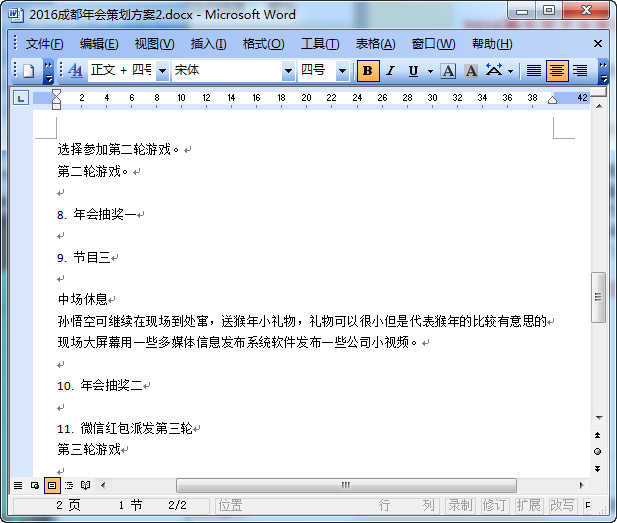Align the paragraph to the right
Viewport: 617px width, 523px height.
click(580, 71)
